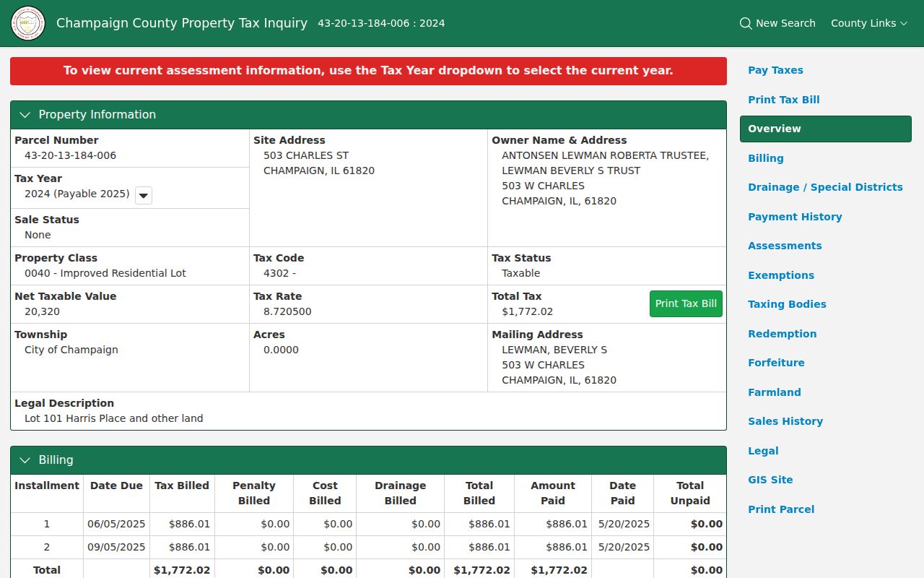Collapse the Property Information section chevron
The width and height of the screenshot is (924, 578).
pos(25,115)
